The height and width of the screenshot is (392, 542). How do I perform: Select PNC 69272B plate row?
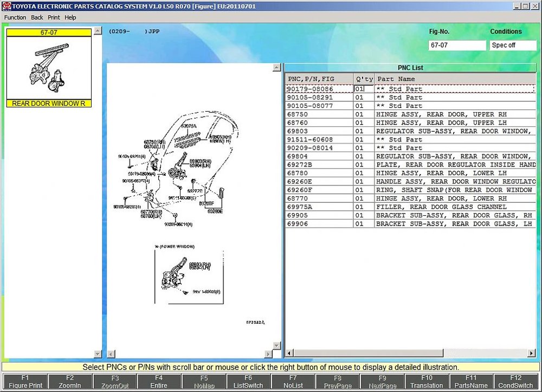pos(411,164)
